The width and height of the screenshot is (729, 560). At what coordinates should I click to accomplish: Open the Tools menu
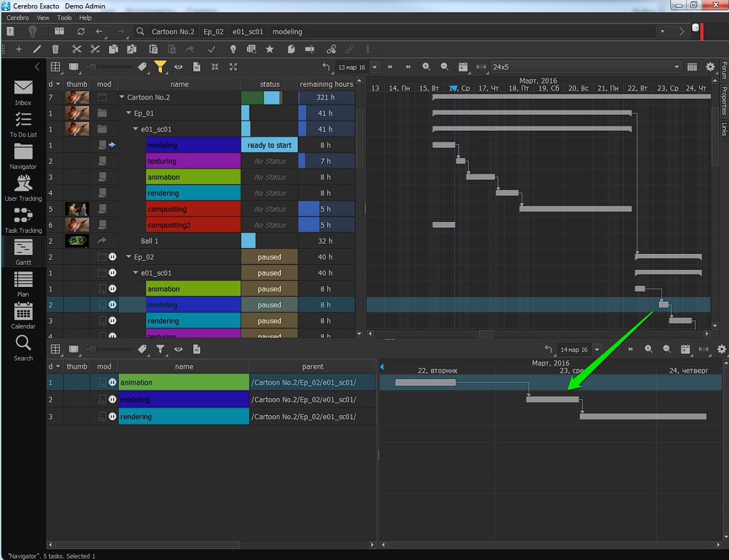[64, 18]
